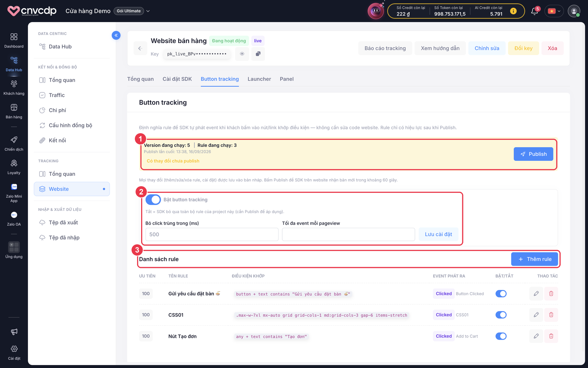Open the notification bell
The width and height of the screenshot is (588, 368).
tap(535, 11)
